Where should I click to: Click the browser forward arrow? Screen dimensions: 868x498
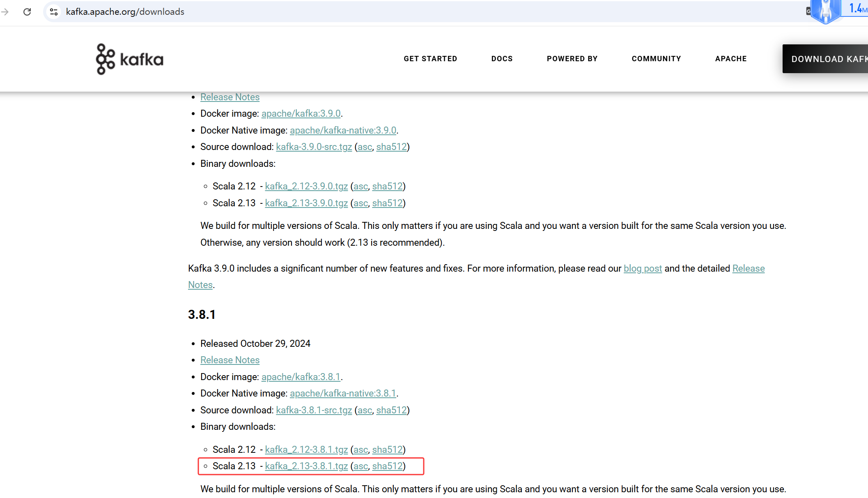coord(5,12)
